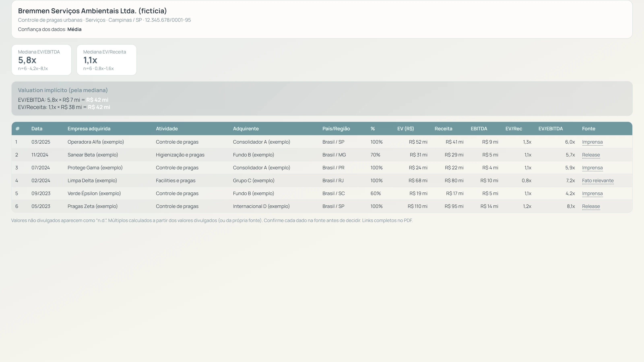Click the Empresa adquirida column header
This screenshot has height=362, width=644.
[89, 129]
